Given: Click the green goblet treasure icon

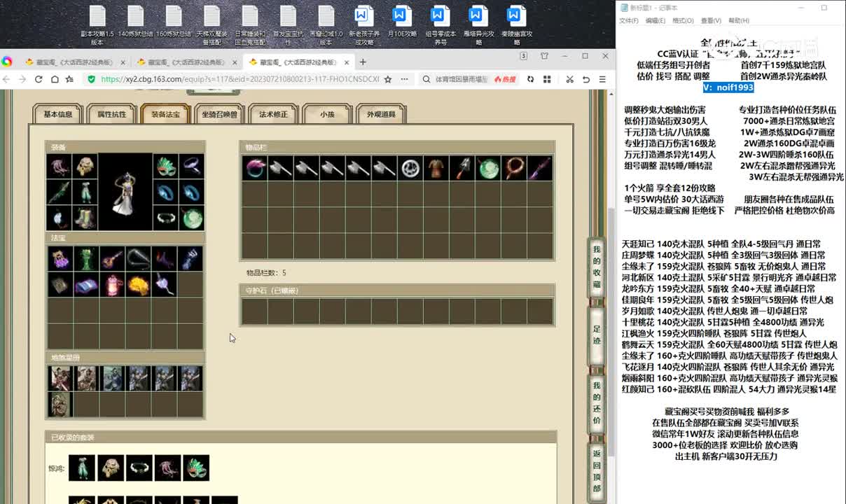Looking at the screenshot, I should 86,258.
